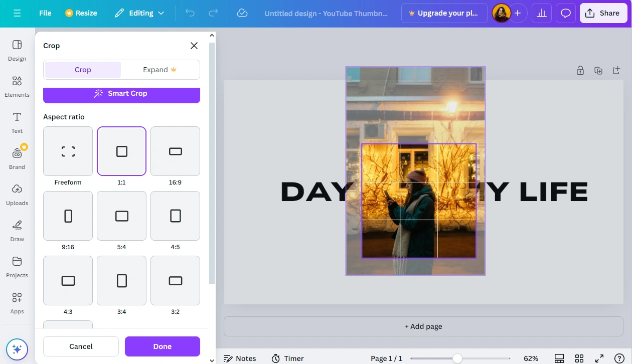Click the add page icon above canvas
The width and height of the screenshot is (632, 364).
(616, 71)
